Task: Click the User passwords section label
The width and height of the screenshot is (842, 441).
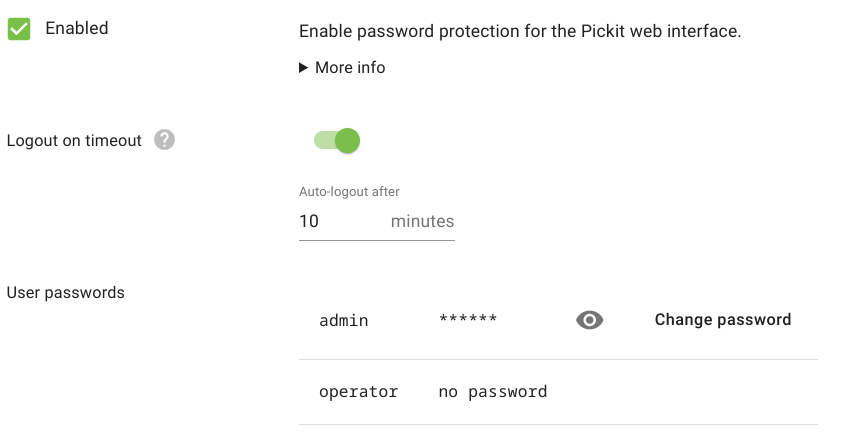Action: 66,293
